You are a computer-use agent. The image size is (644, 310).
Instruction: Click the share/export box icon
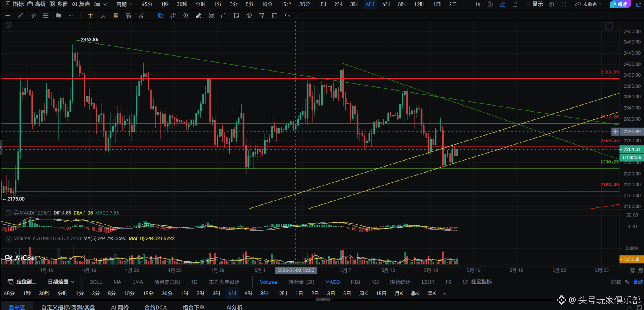(515, 4)
